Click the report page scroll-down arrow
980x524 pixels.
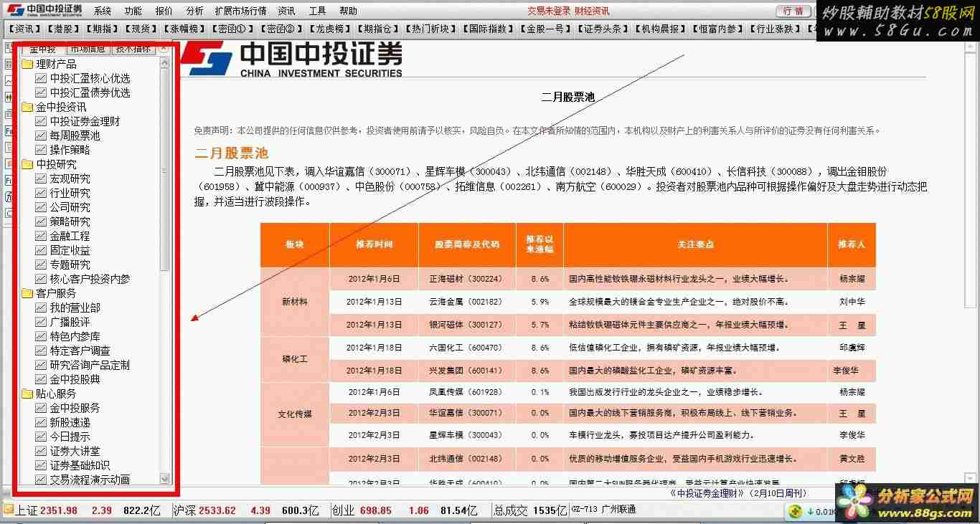point(970,479)
